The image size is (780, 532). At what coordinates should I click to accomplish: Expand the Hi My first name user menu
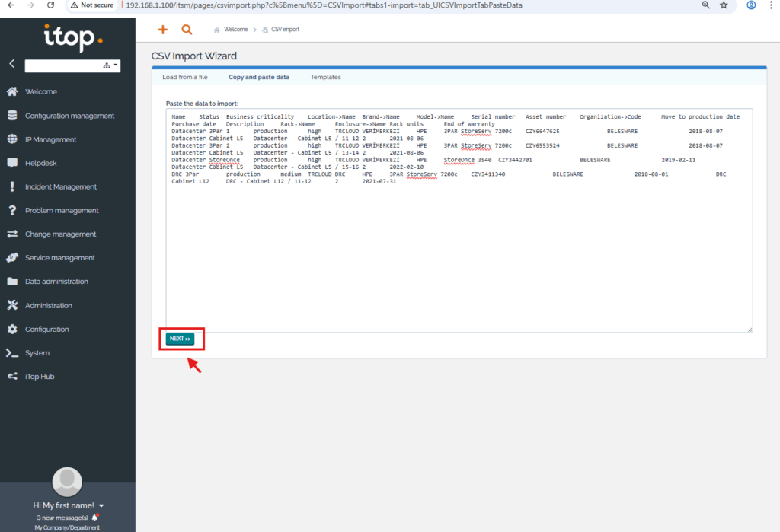[68, 505]
